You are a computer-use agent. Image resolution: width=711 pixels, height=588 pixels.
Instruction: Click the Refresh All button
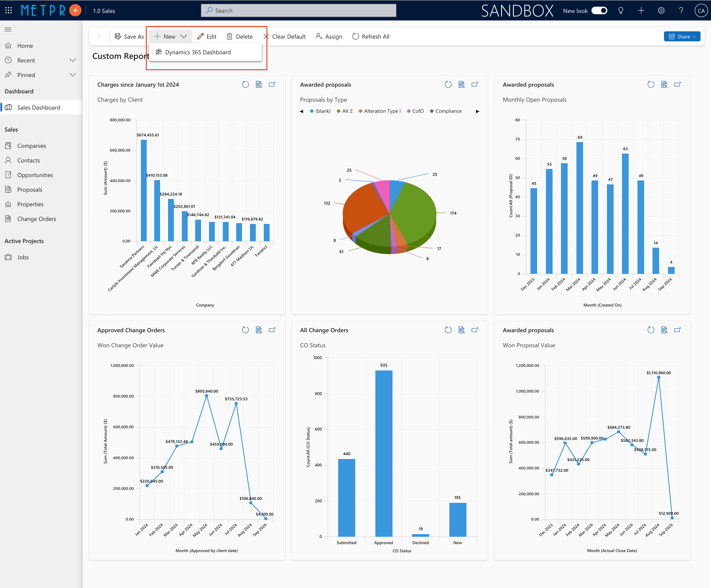pos(371,37)
